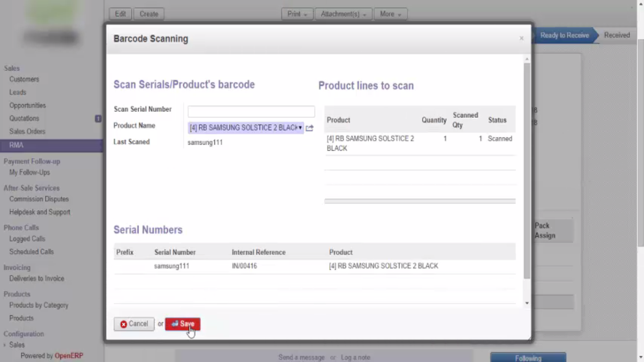Select the RB SAMSUNG SOLSTICE product line row

coord(420,143)
